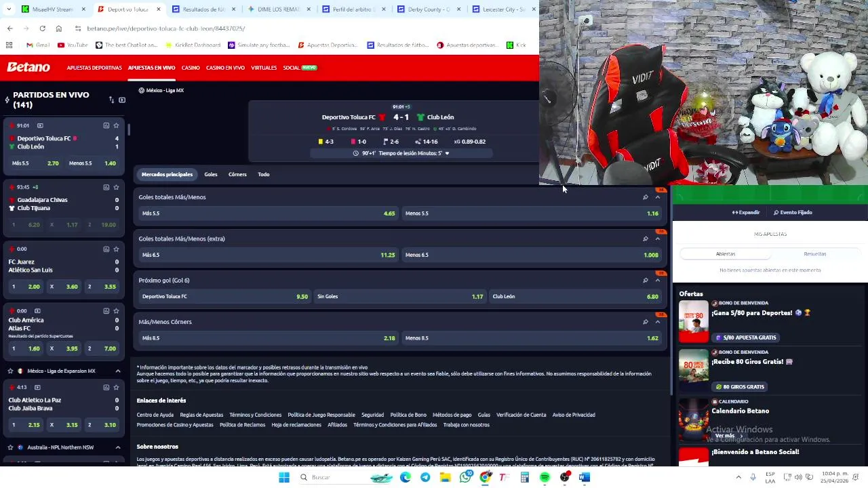Click Expandir in bet slip

coord(746,212)
